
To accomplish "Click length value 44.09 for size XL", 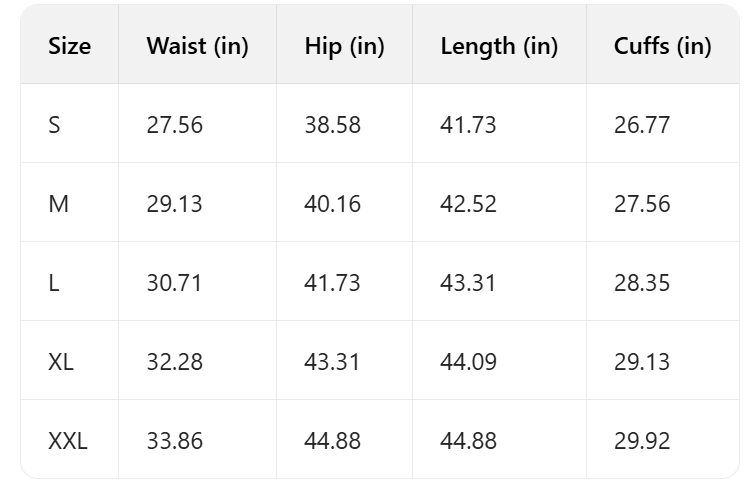I will 468,361.
